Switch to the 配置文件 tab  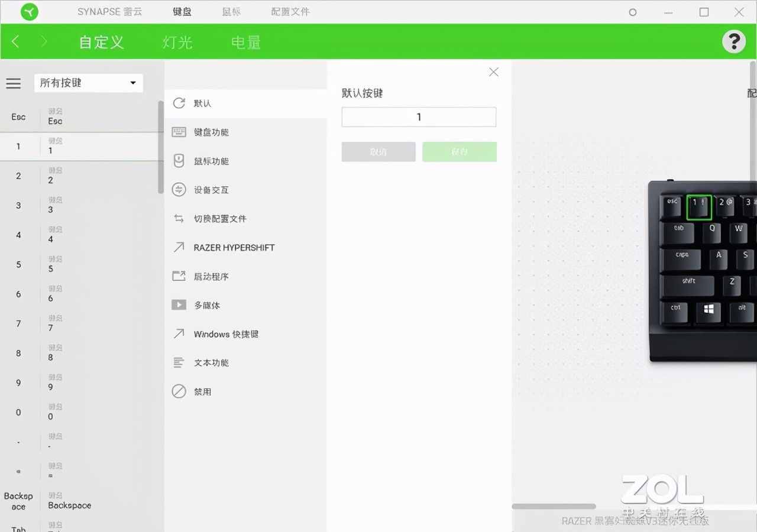click(290, 12)
